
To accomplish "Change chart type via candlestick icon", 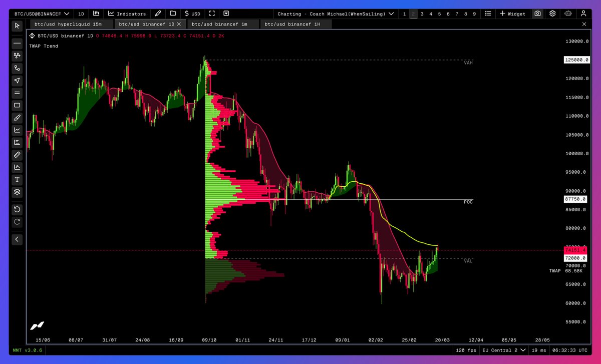I will pos(96,14).
